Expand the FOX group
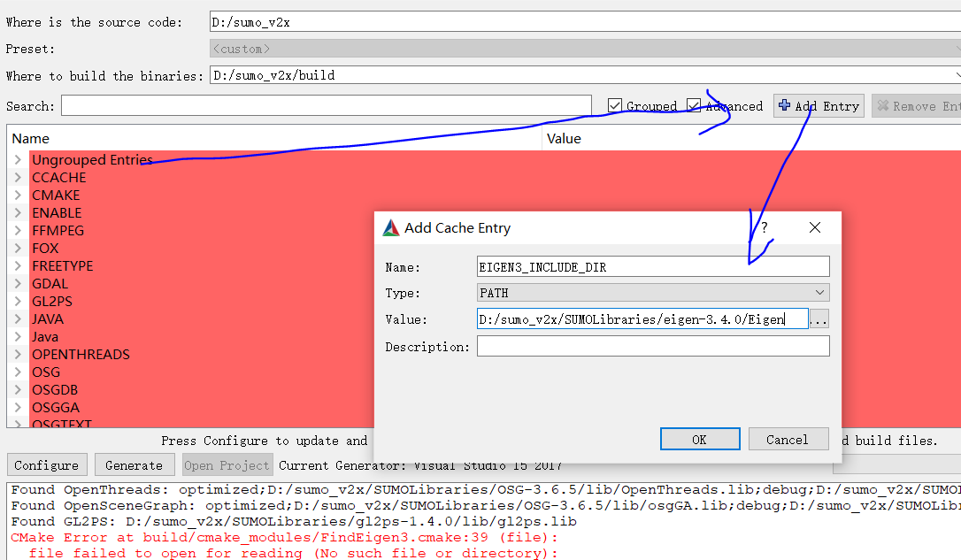The height and width of the screenshot is (560, 961). (x=18, y=249)
